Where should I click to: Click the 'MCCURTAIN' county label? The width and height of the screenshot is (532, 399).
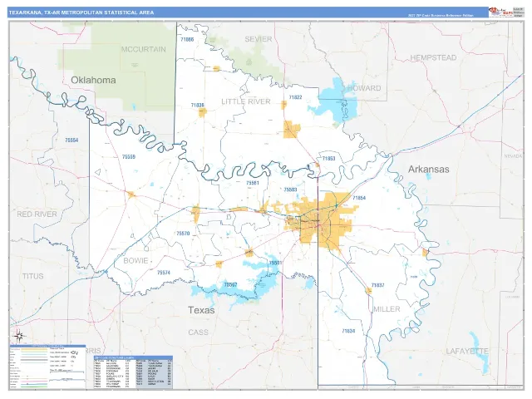point(144,49)
